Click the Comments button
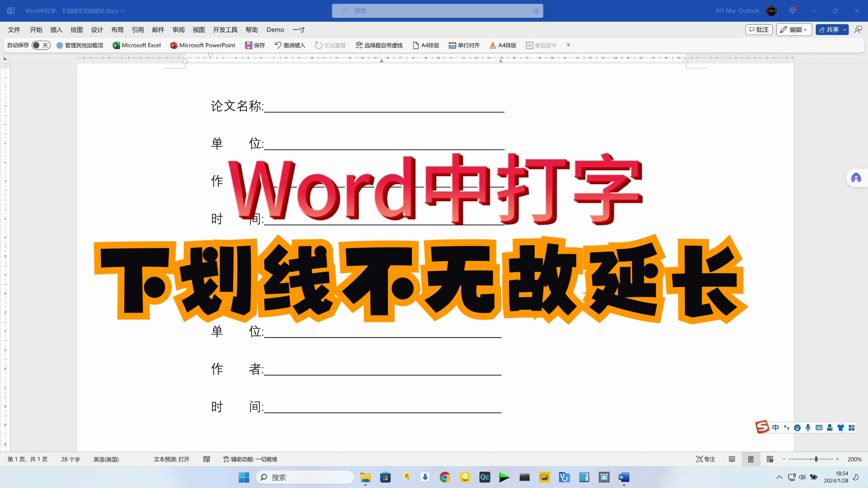This screenshot has height=488, width=868. (759, 30)
